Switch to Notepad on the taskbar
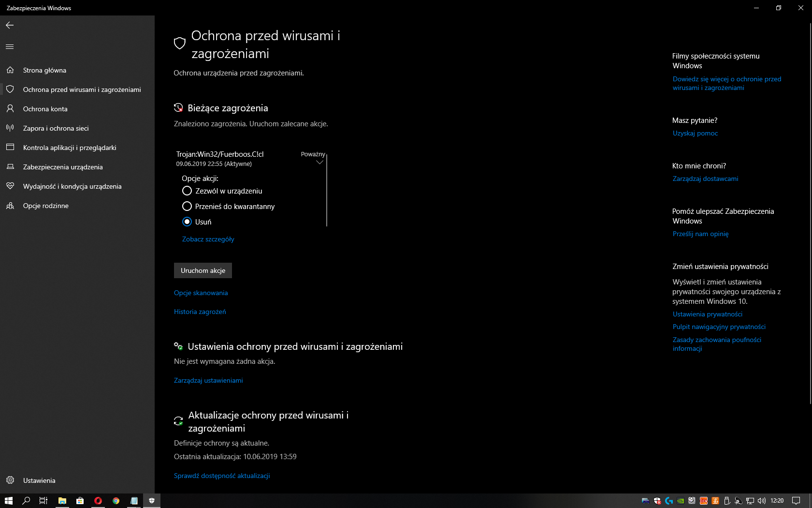The height and width of the screenshot is (508, 812). [134, 501]
